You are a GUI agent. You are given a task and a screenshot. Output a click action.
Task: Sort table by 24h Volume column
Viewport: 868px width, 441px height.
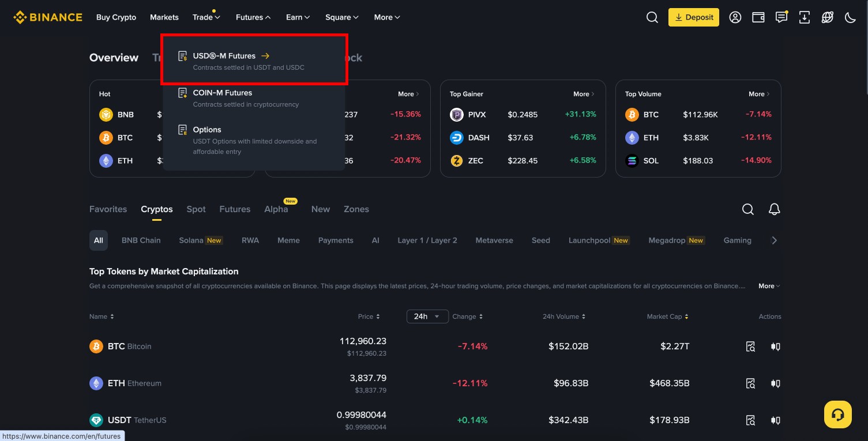click(565, 316)
